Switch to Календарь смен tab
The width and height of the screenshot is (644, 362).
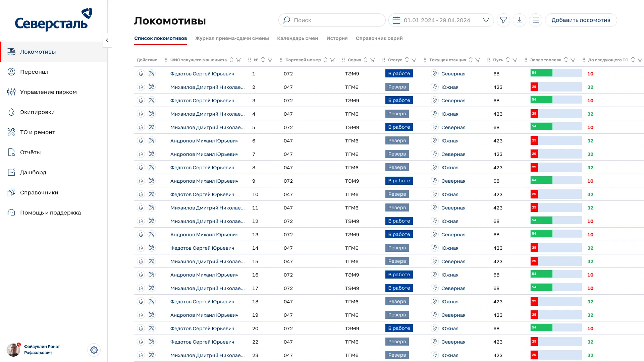point(298,38)
